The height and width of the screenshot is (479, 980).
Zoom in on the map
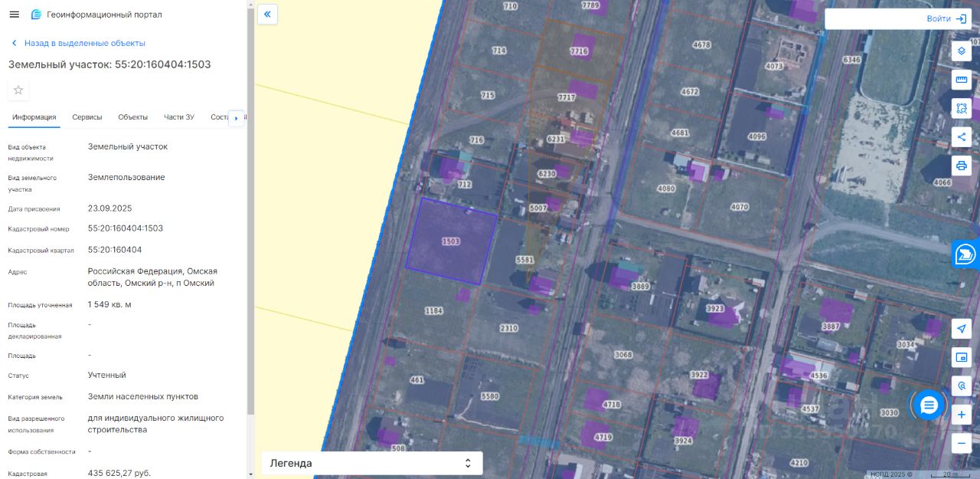[962, 415]
